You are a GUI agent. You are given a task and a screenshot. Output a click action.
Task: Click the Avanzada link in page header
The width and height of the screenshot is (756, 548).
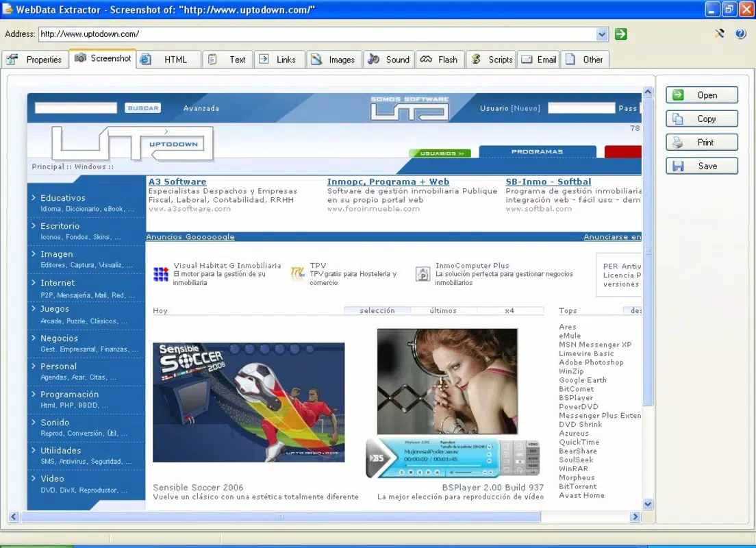201,108
